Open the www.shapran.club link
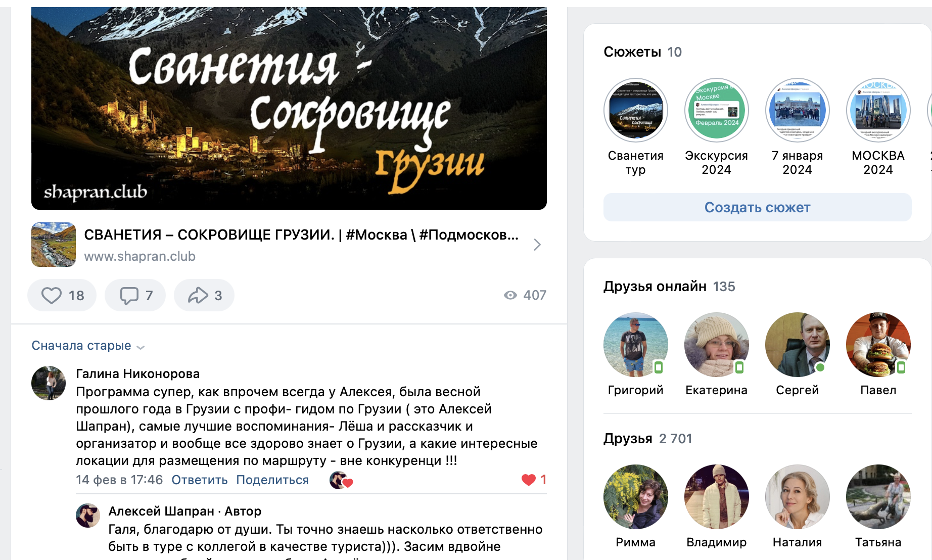The height and width of the screenshot is (560, 932). (139, 256)
